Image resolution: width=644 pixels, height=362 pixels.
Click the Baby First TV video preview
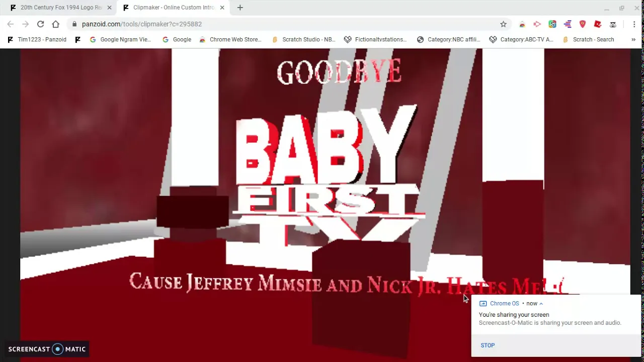coord(325,205)
